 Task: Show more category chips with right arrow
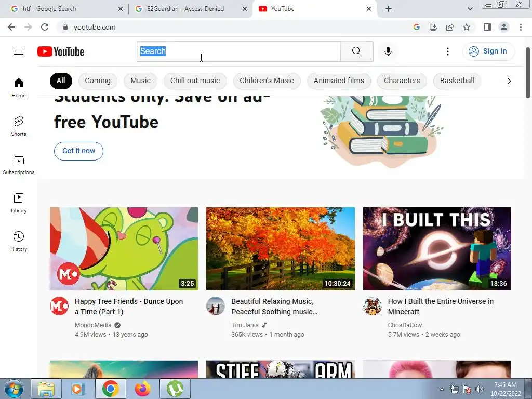(x=509, y=81)
